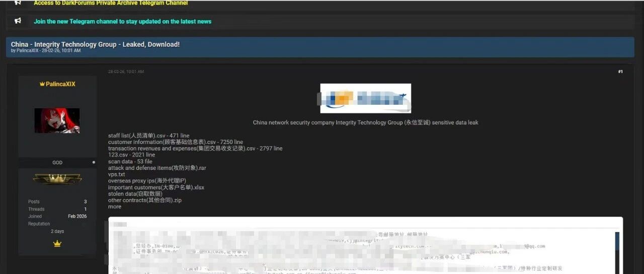644x274 pixels.
Task: Click the thread title 'China - Integrity Technology Group'
Action: (x=95, y=44)
